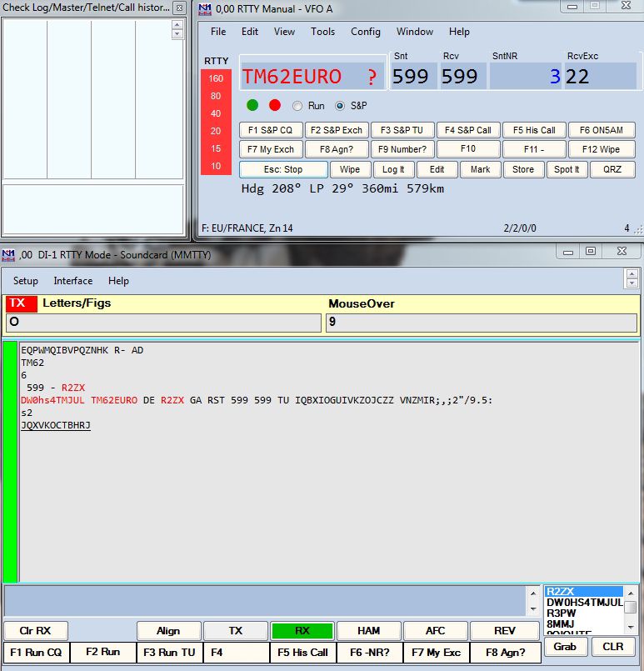Image resolution: width=644 pixels, height=671 pixels.
Task: Click the red LED indicator next to Run
Action: (275, 105)
